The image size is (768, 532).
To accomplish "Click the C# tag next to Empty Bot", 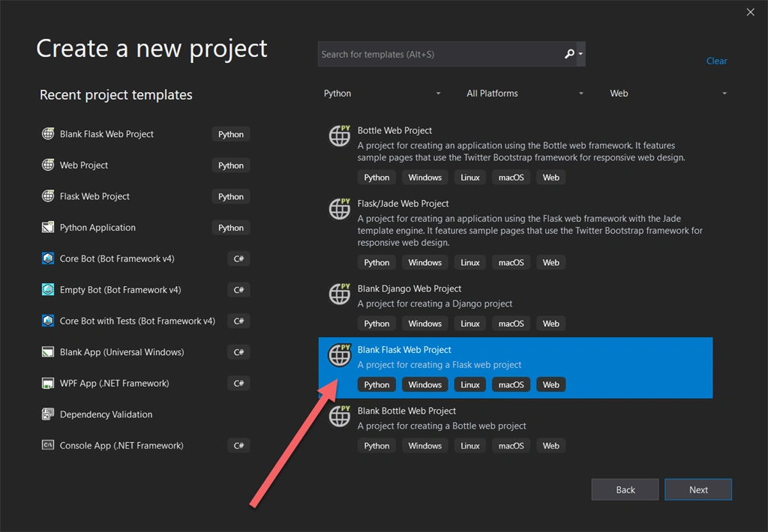I will click(238, 290).
